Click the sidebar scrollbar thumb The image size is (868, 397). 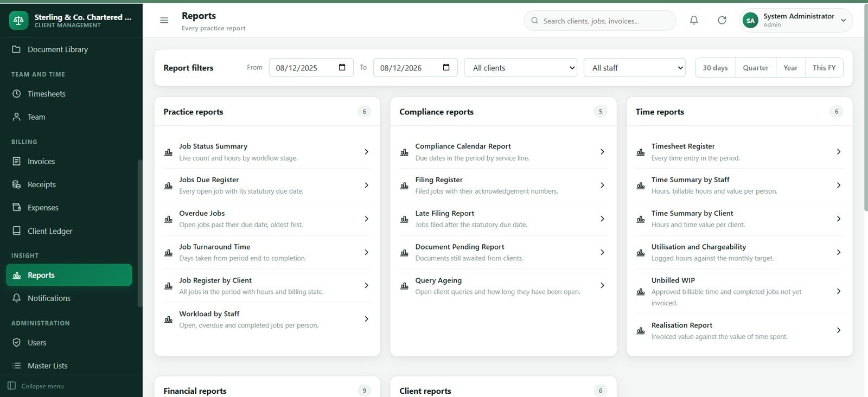point(139,233)
